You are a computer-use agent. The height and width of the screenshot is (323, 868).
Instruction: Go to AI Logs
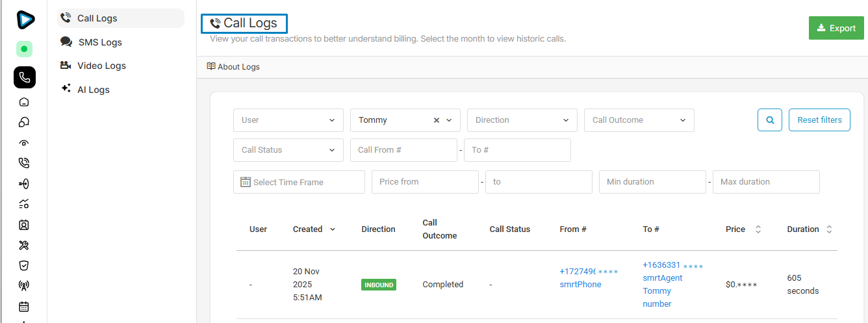point(93,90)
